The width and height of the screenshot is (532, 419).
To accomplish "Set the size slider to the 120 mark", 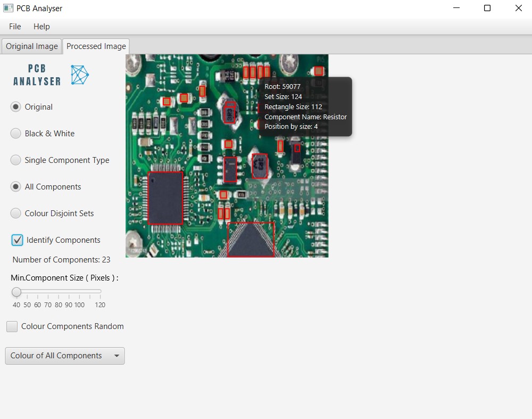I will 100,292.
